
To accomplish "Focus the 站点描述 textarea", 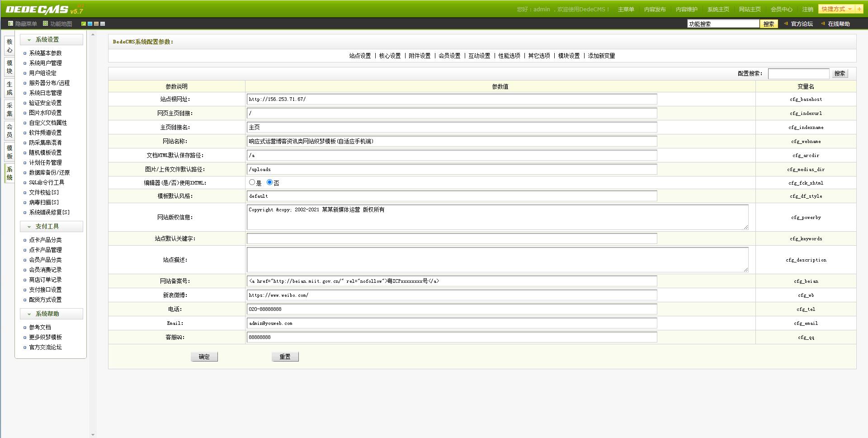I will pyautogui.click(x=497, y=260).
